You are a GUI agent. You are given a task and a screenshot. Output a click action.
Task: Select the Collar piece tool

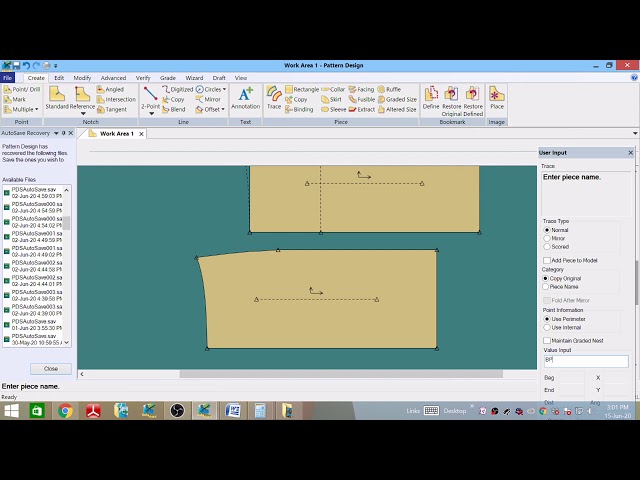click(333, 89)
